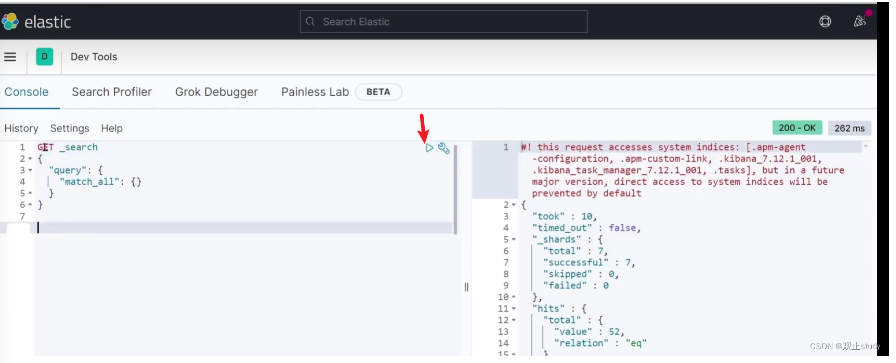Image resolution: width=896 pixels, height=363 pixels.
Task: Open the Dev Tools breadcrumb
Action: tap(94, 57)
